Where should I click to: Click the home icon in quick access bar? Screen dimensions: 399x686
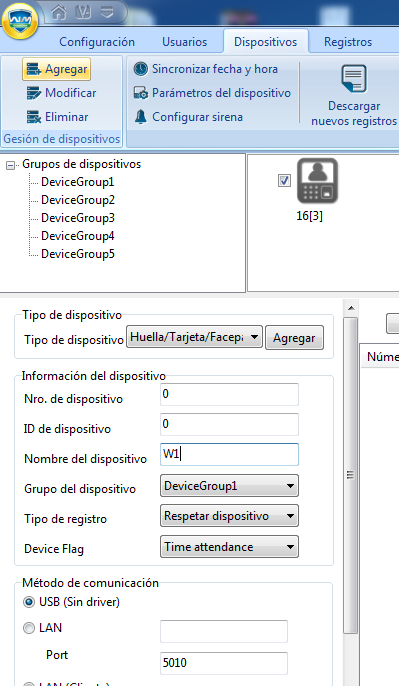[x=59, y=13]
